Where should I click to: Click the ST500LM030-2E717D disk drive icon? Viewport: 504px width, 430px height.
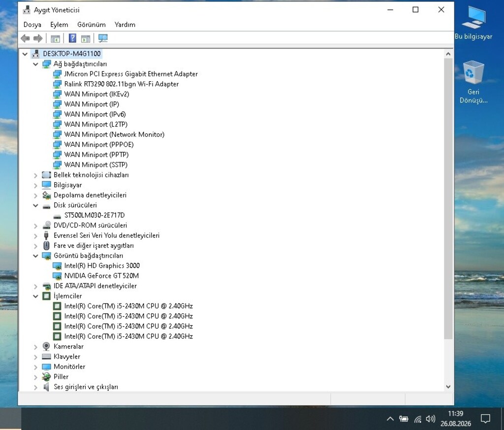(x=57, y=216)
